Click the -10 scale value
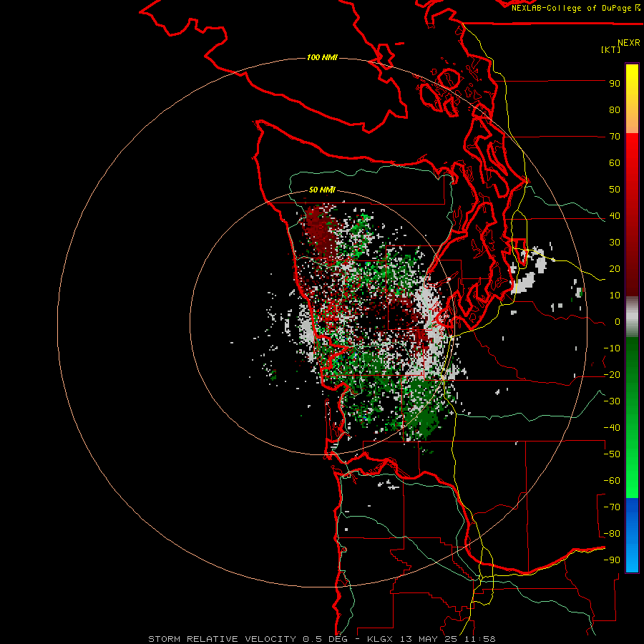 612,348
